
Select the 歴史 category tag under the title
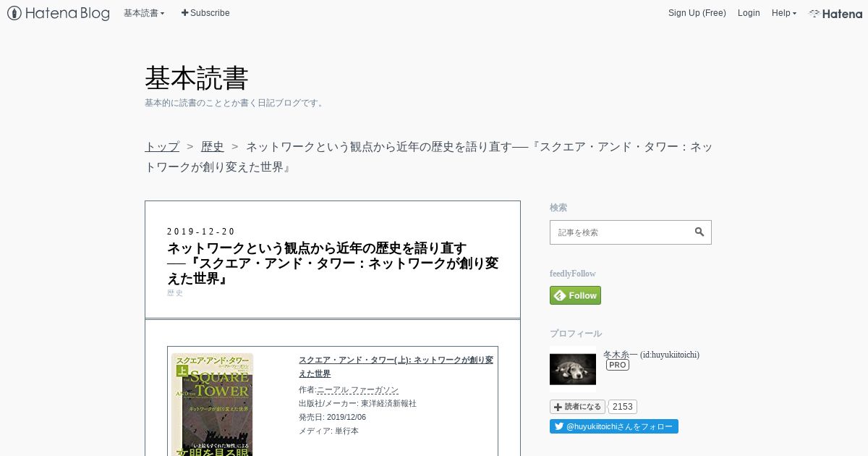click(x=175, y=293)
